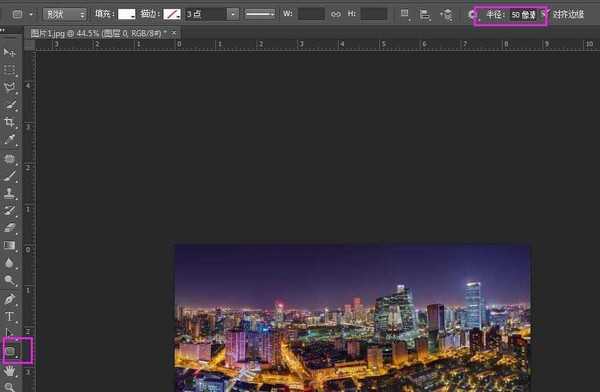Select the Lasso tool
600x392 pixels.
(x=10, y=87)
